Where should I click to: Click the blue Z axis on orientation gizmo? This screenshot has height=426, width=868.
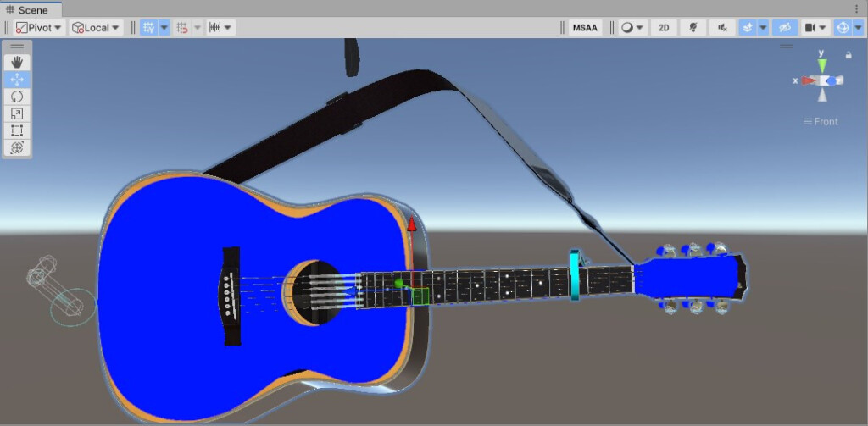831,80
